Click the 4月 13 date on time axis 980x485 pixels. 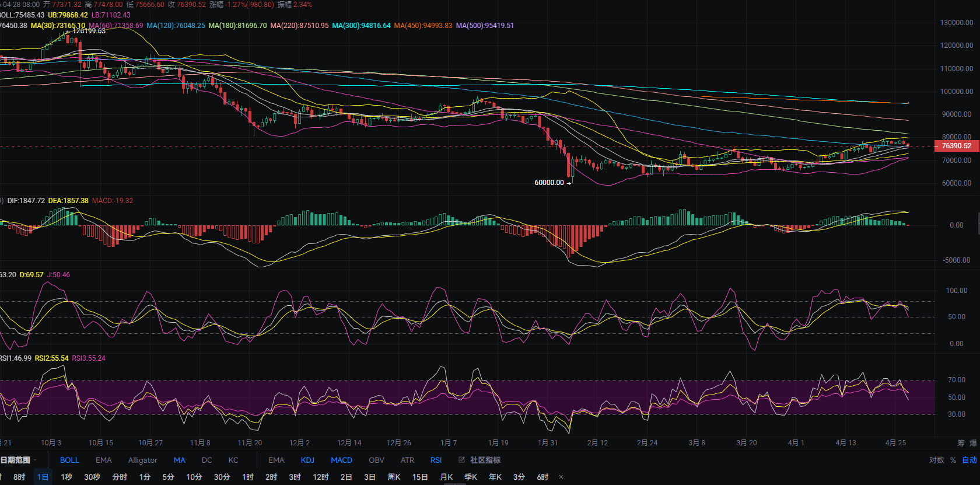coord(845,443)
